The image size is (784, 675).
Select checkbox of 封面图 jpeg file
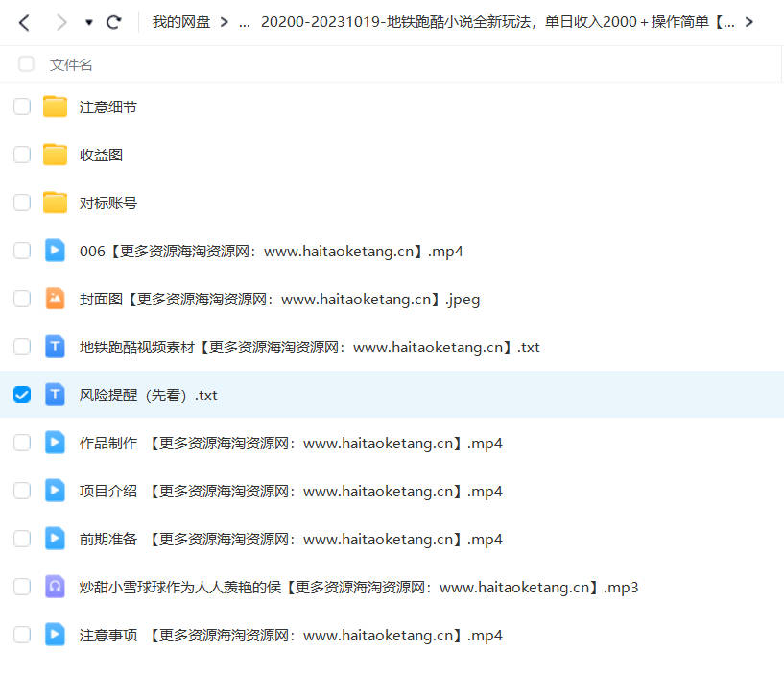tap(22, 299)
